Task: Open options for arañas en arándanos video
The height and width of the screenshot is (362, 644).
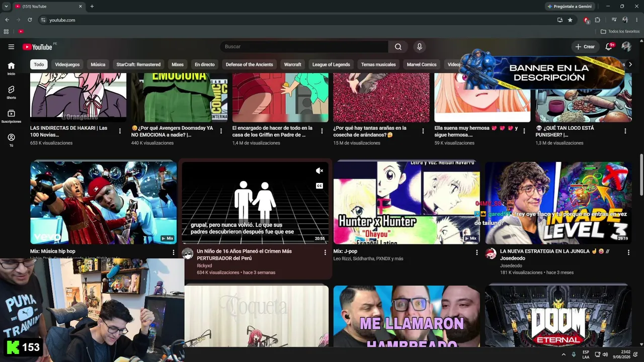Action: 423,131
